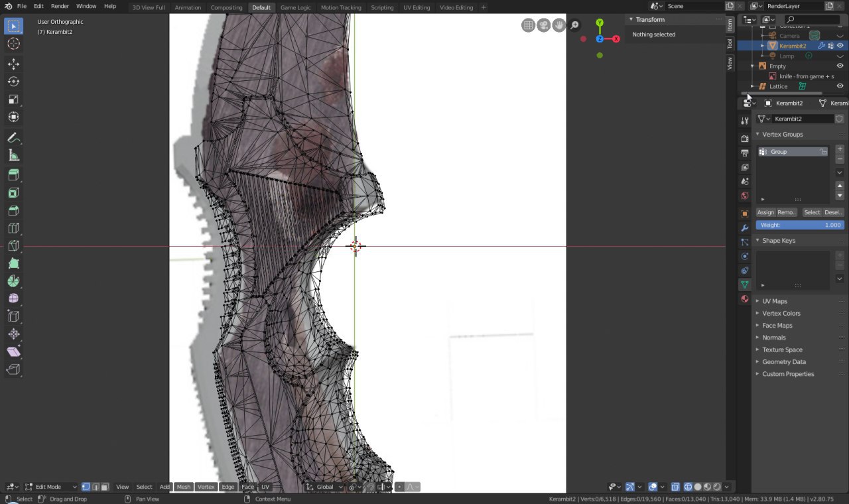Toggle camera view icon in viewport
This screenshot has height=504, width=849.
click(544, 25)
